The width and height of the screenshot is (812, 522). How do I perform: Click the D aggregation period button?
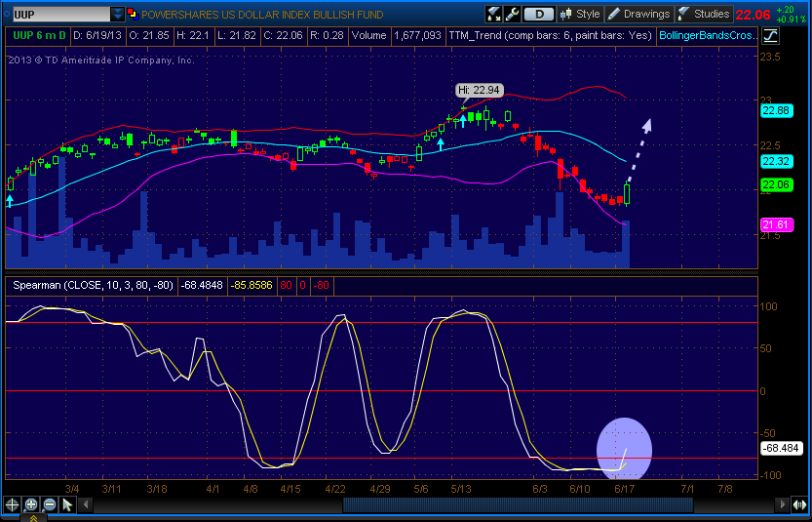pyautogui.click(x=538, y=14)
